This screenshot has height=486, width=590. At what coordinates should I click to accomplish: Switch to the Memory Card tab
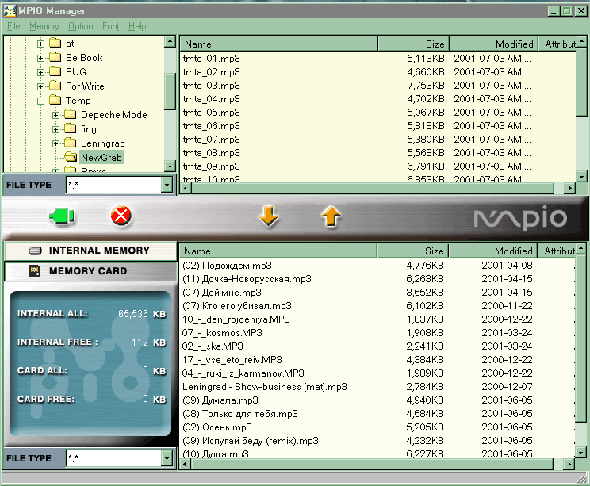[91, 271]
